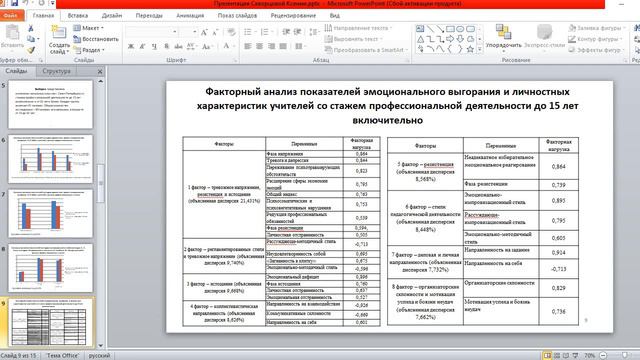This screenshot has height=360, width=640.
Task: Click the save icon in quick access toolbar
Action: point(15,4)
